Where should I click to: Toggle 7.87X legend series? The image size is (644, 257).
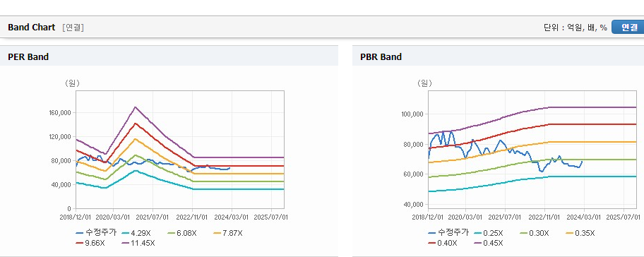point(228,233)
